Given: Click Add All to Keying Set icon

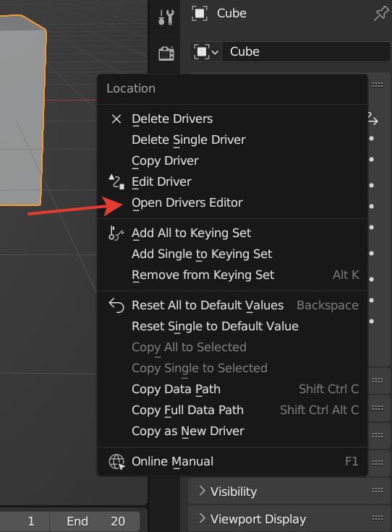Looking at the screenshot, I should pos(116,233).
